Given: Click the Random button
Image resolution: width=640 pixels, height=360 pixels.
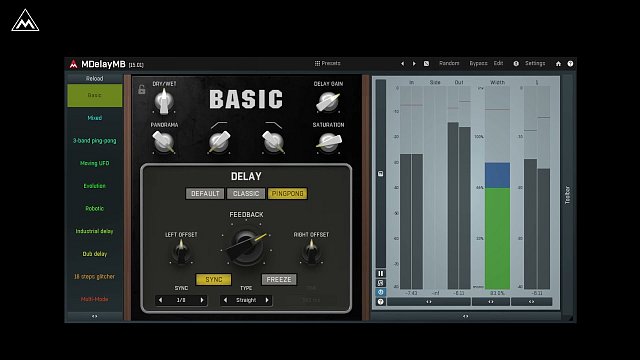Looking at the screenshot, I should click(449, 63).
